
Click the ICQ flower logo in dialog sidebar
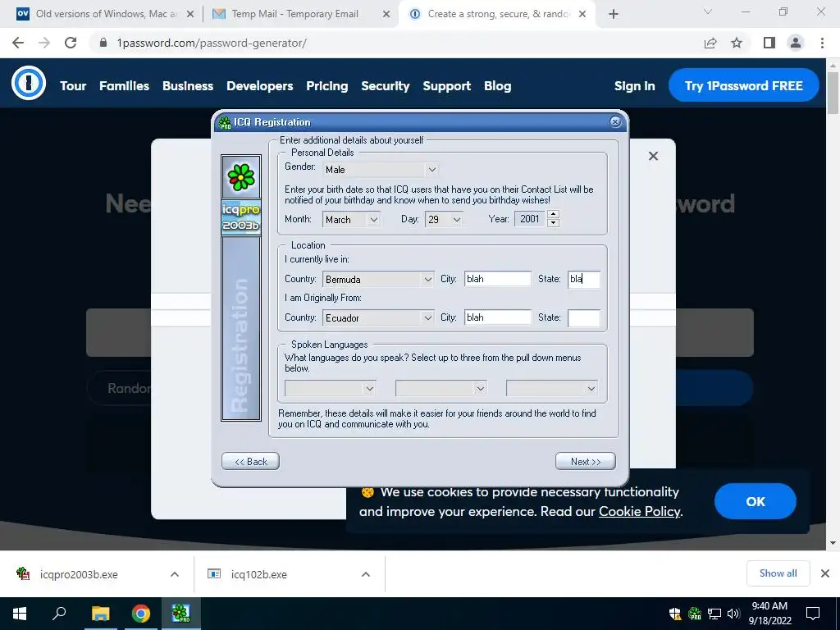pos(241,177)
